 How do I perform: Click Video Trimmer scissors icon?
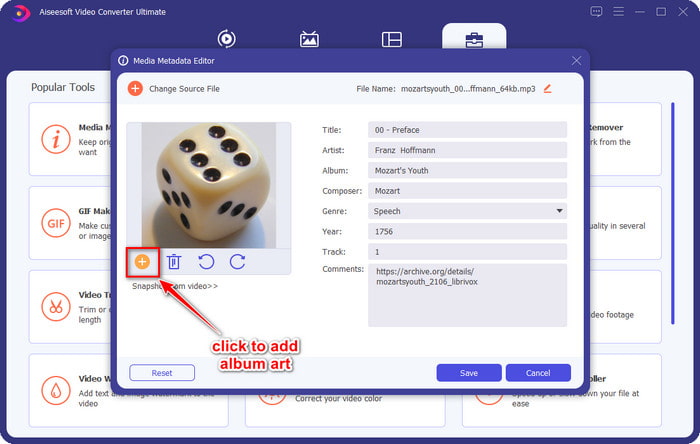pos(56,307)
